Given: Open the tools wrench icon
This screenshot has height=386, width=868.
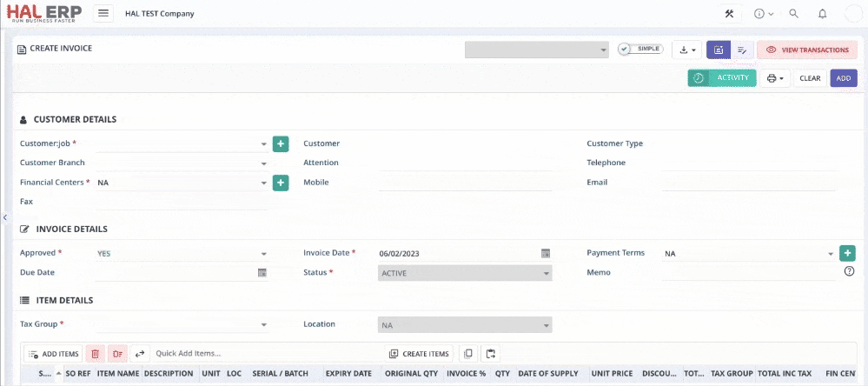Looking at the screenshot, I should coord(729,14).
